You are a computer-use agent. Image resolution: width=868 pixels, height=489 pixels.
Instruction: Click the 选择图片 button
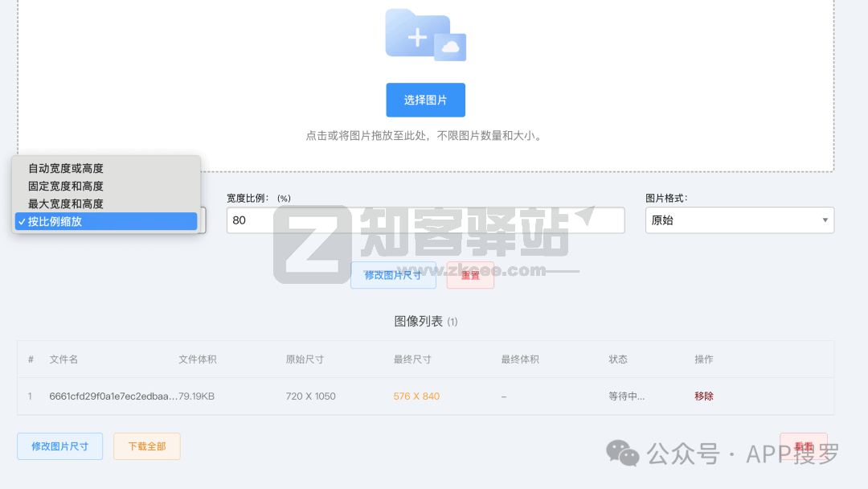(425, 100)
